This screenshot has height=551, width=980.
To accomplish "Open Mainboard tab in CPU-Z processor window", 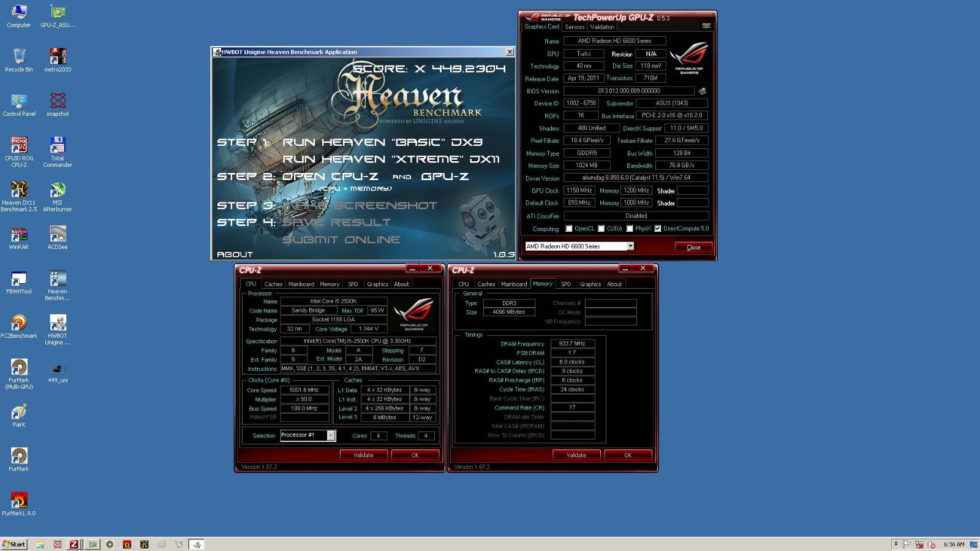I will [x=301, y=284].
